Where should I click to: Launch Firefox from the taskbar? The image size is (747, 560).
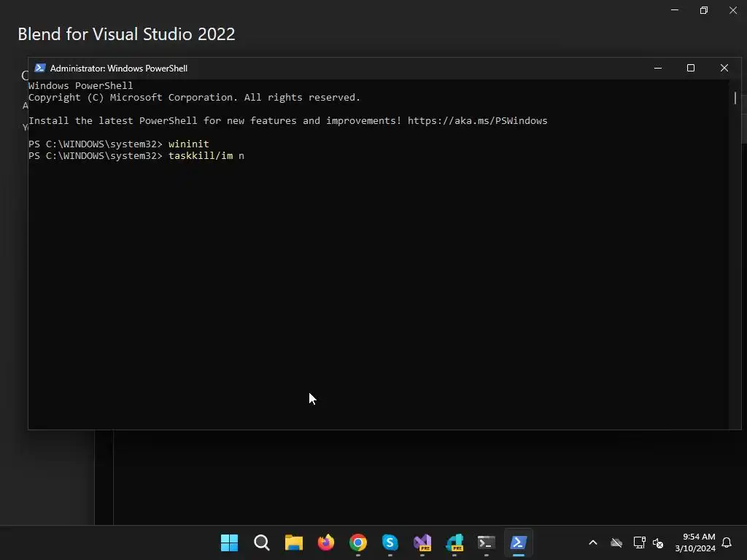[326, 542]
